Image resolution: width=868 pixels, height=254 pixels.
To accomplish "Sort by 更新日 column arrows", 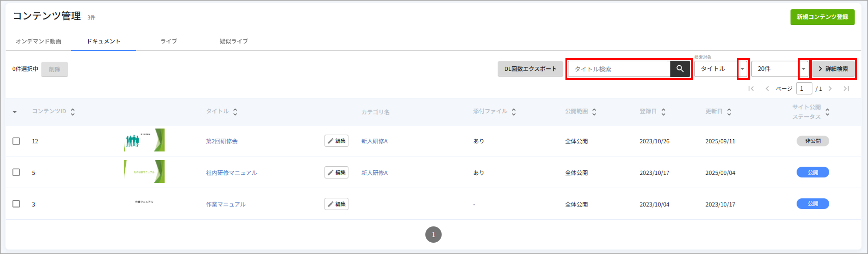I will click(x=729, y=112).
